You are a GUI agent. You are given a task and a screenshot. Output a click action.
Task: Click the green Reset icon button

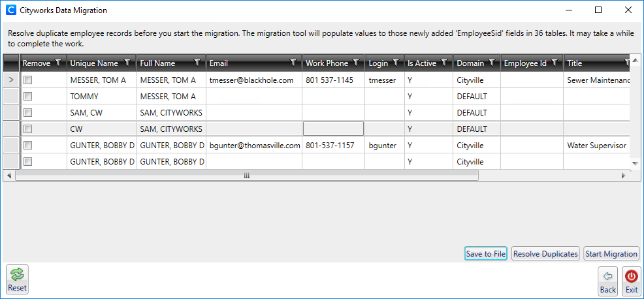18,279
